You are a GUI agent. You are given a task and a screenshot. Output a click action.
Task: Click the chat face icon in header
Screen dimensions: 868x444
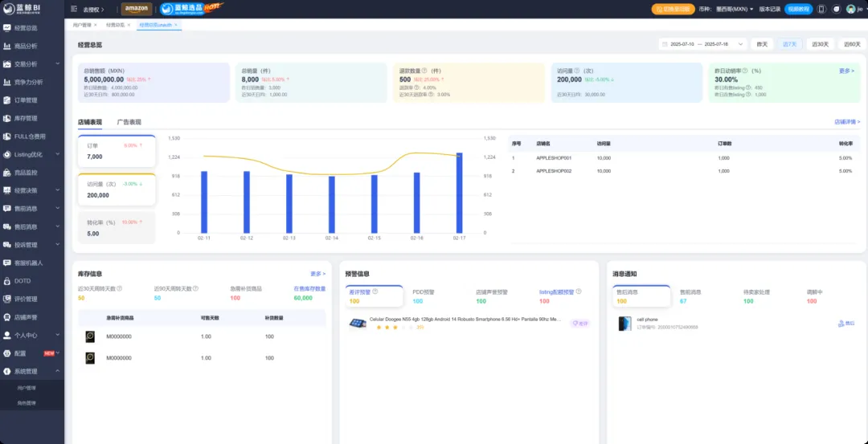click(837, 9)
